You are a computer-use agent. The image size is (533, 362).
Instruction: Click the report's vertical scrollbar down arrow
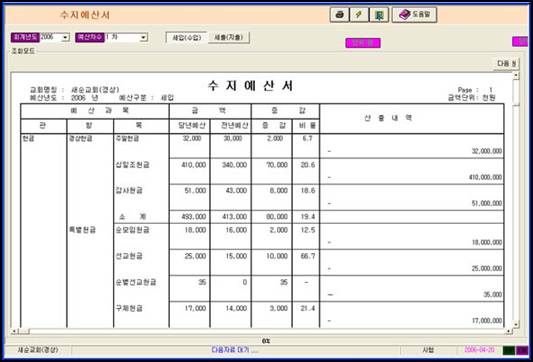[x=516, y=325]
